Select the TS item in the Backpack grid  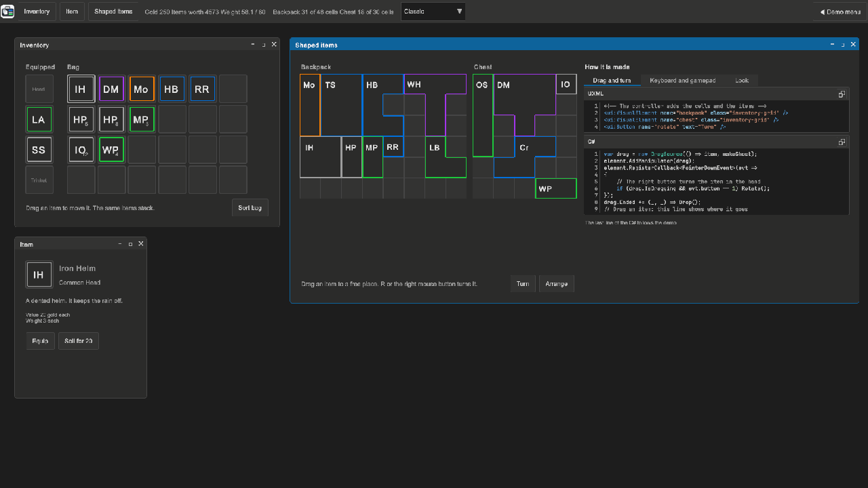341,105
